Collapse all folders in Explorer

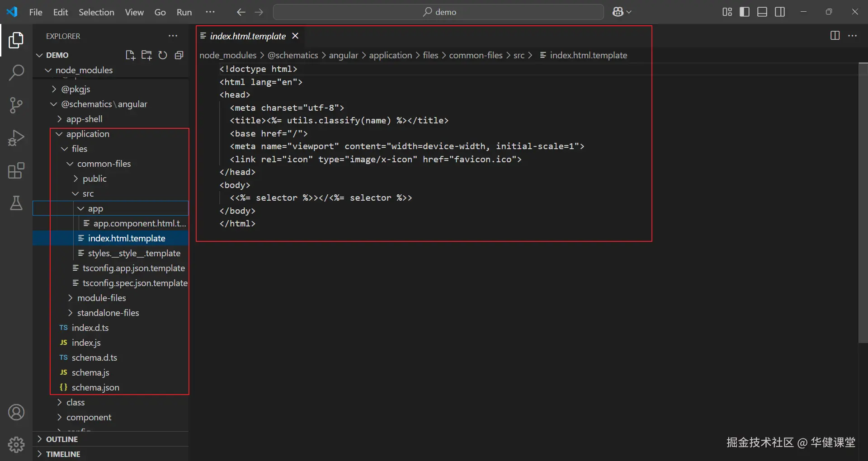[179, 55]
